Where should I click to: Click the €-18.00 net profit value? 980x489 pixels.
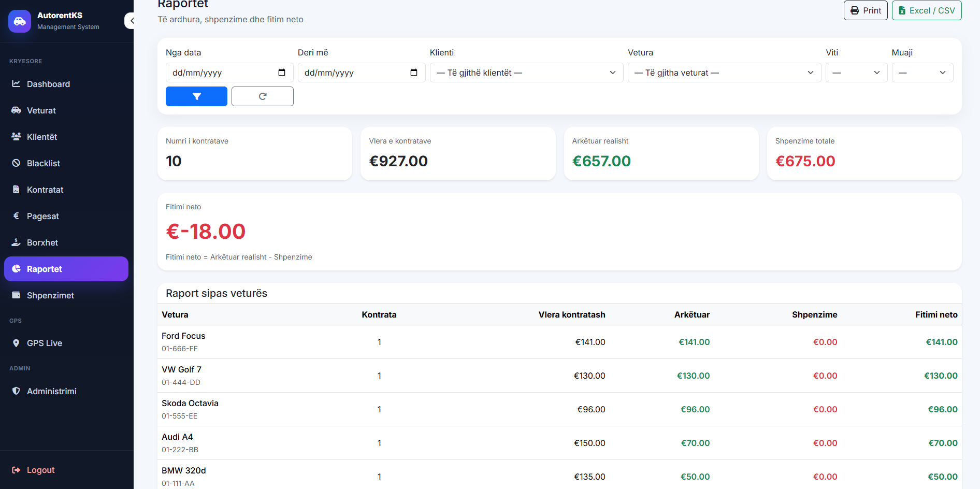coord(206,232)
